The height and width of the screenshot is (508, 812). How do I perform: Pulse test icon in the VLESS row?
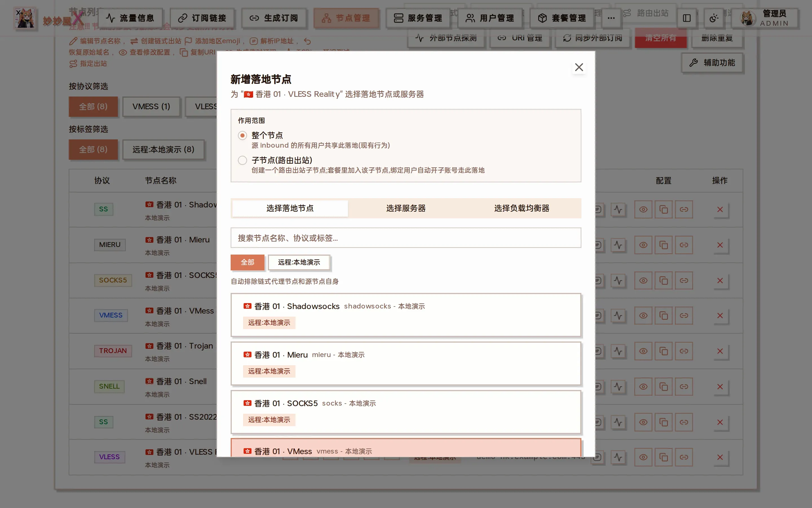click(618, 457)
